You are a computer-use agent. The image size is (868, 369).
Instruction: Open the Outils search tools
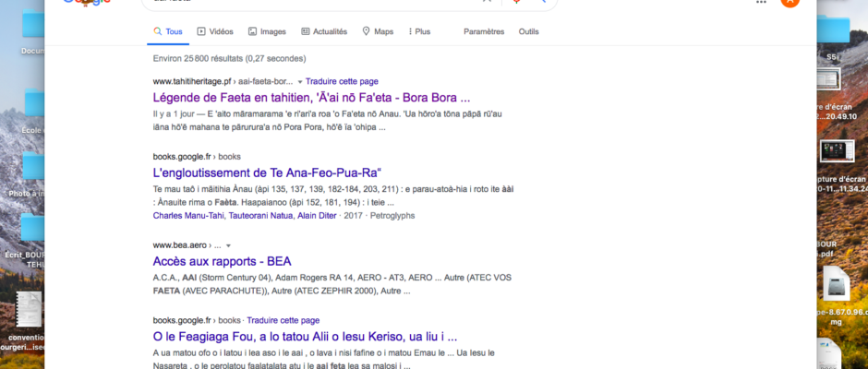coord(529,31)
